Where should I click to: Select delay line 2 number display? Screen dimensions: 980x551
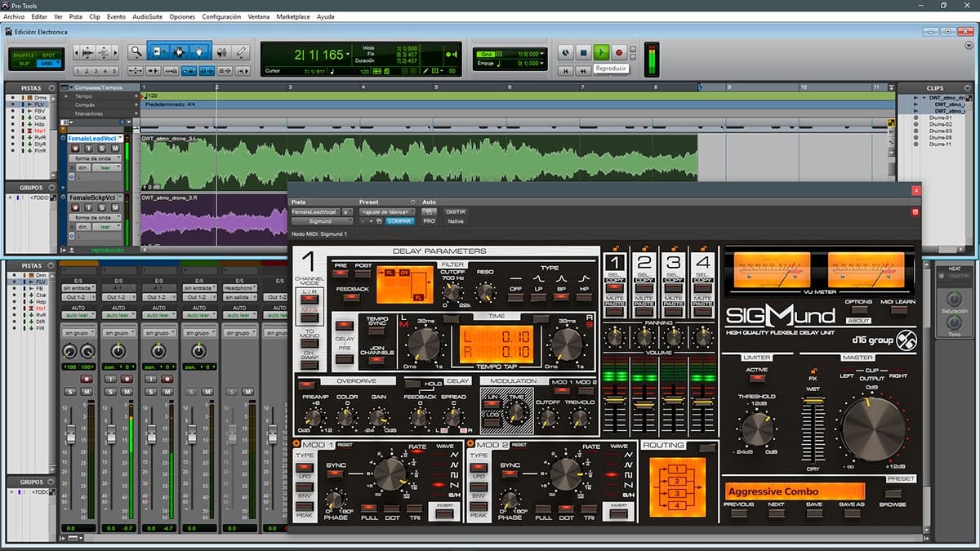click(645, 262)
